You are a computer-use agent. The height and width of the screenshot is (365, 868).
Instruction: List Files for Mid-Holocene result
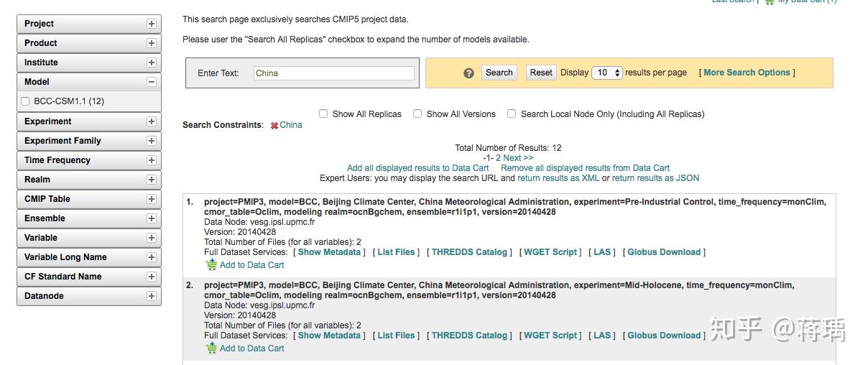[x=396, y=336]
